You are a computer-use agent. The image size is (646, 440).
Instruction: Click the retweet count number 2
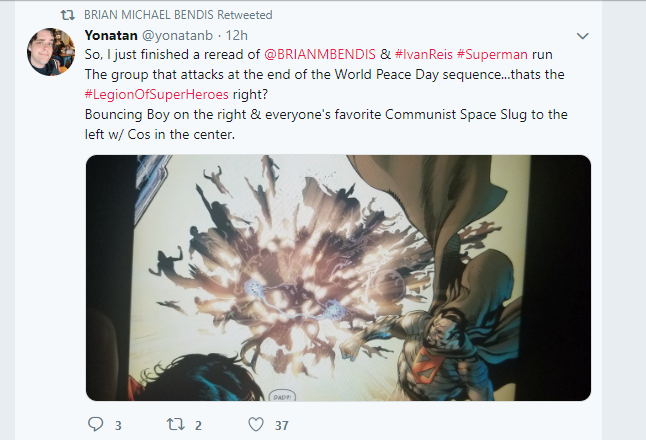[198, 426]
